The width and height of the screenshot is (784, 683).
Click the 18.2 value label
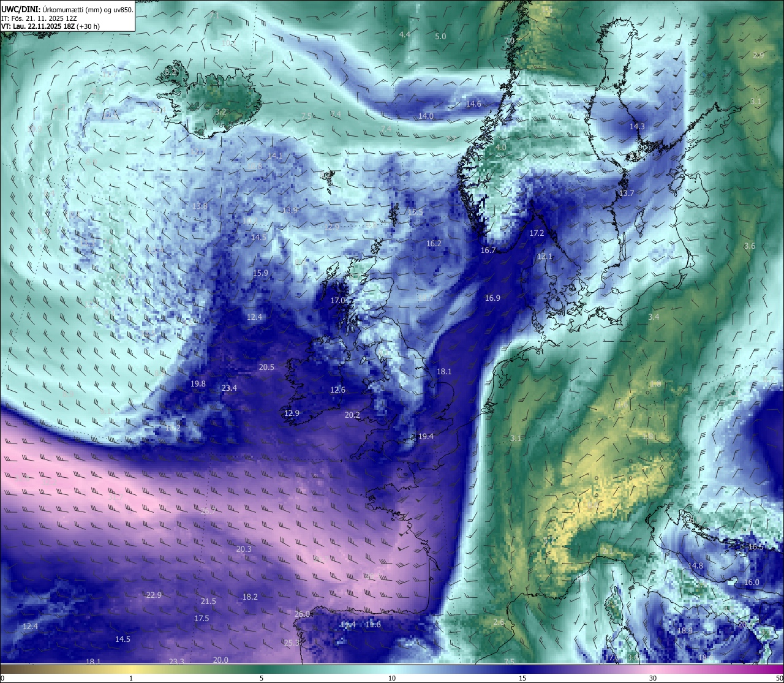click(x=250, y=597)
